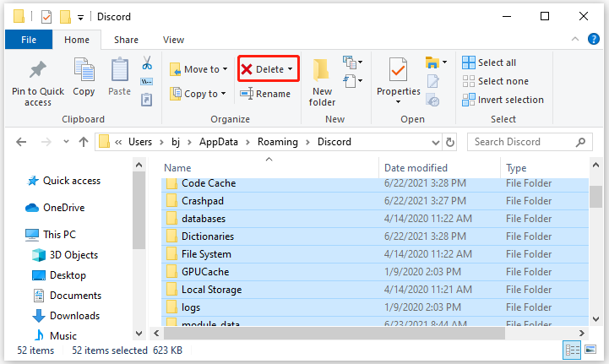Switch to Details view icon in status bar

pyautogui.click(x=572, y=350)
